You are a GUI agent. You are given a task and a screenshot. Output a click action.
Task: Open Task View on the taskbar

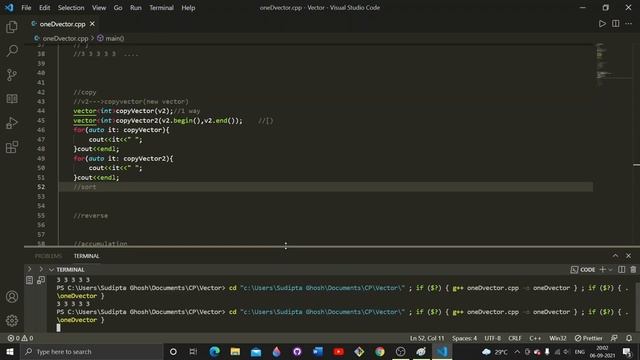click(x=193, y=351)
